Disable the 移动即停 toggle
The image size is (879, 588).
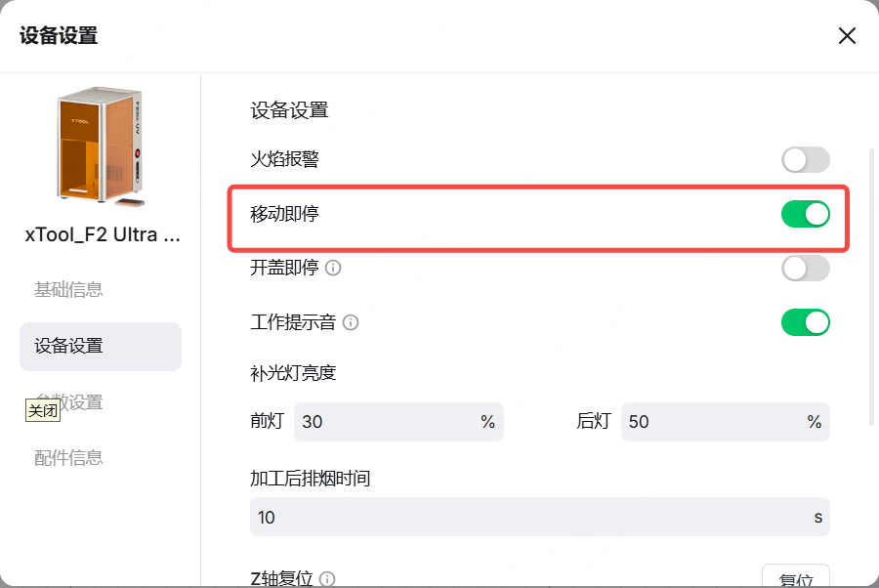coord(805,214)
